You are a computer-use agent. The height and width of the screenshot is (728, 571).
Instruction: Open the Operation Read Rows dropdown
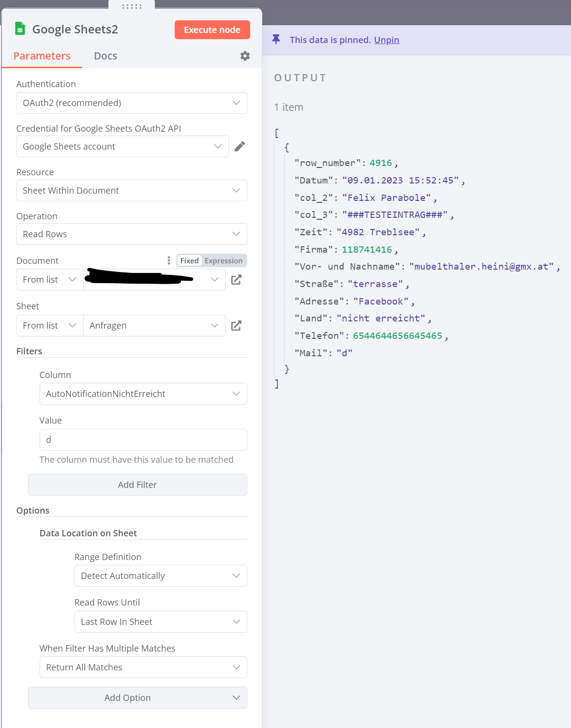point(132,234)
